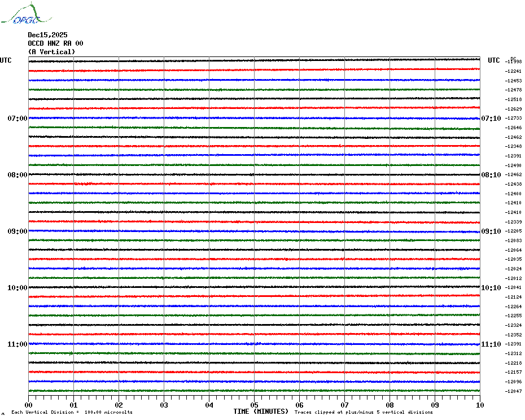Click the UTC label at top left

click(x=6, y=60)
